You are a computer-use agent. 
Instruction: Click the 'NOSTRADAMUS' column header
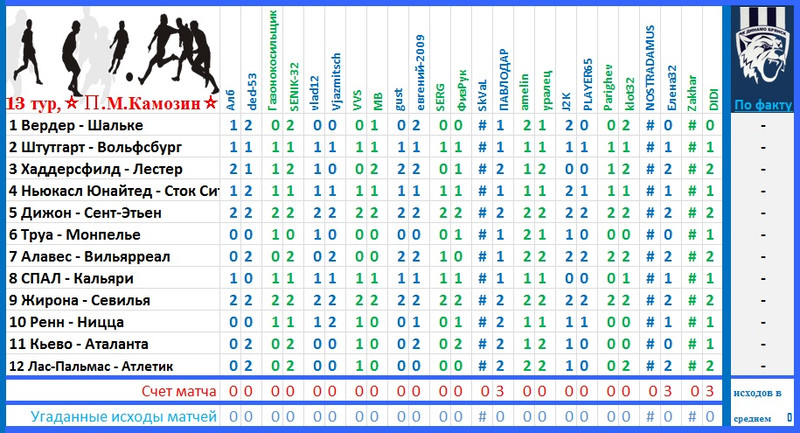point(650,68)
